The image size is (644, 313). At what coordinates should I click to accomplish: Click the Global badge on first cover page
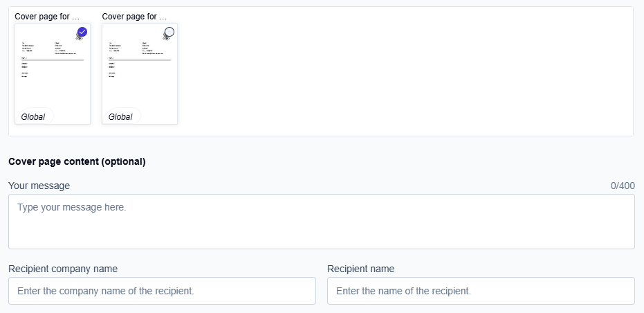coord(33,117)
